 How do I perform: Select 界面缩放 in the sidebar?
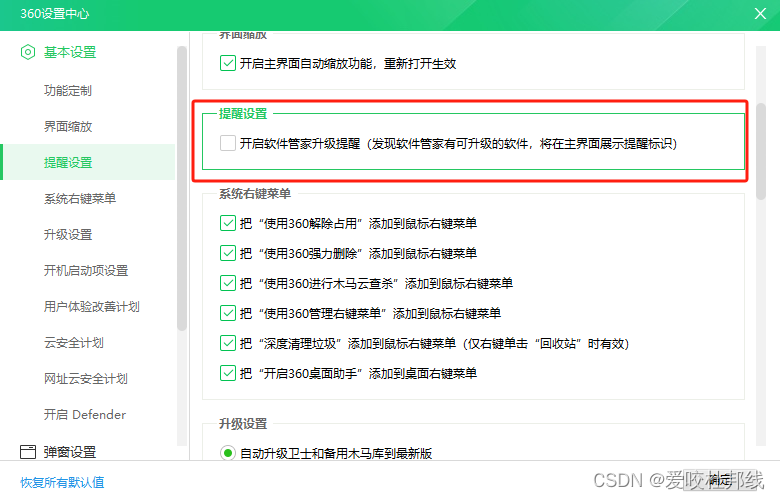(68, 126)
